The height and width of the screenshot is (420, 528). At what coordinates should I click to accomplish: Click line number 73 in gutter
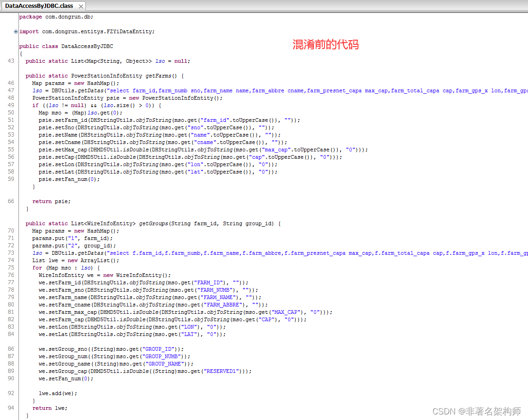(11, 253)
